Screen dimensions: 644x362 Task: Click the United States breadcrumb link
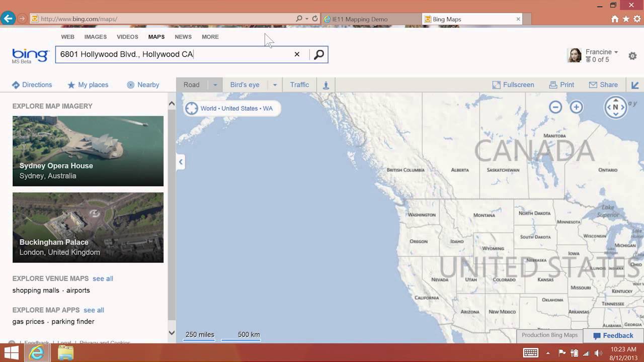tap(239, 108)
